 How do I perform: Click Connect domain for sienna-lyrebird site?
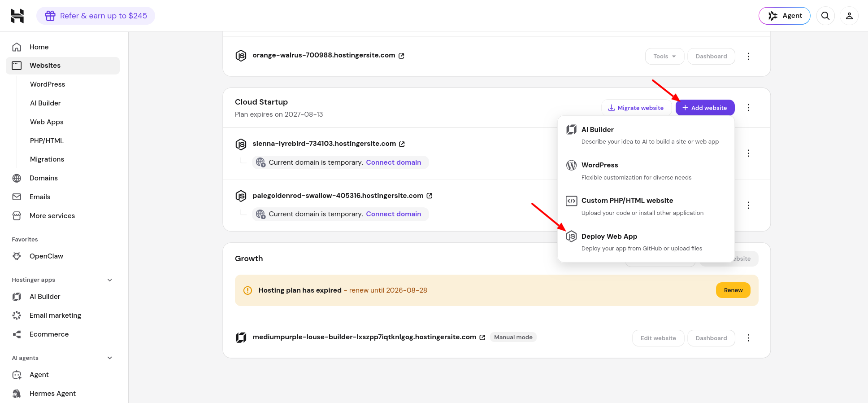(393, 162)
